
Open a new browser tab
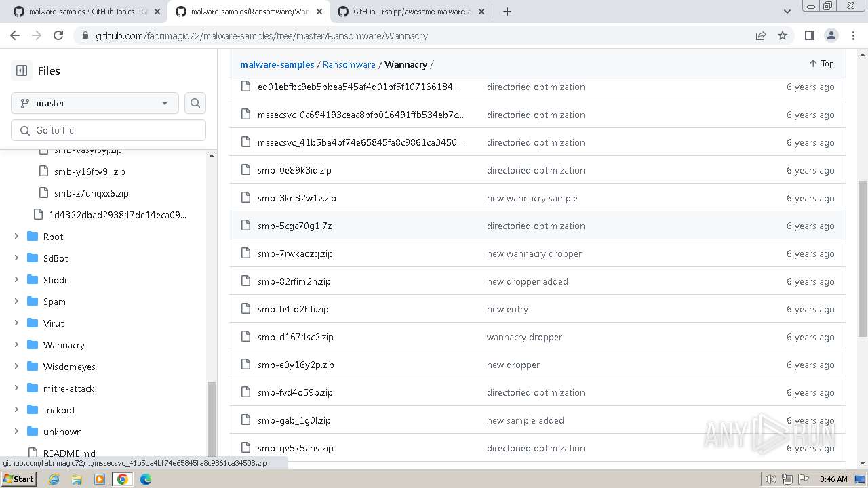point(507,12)
